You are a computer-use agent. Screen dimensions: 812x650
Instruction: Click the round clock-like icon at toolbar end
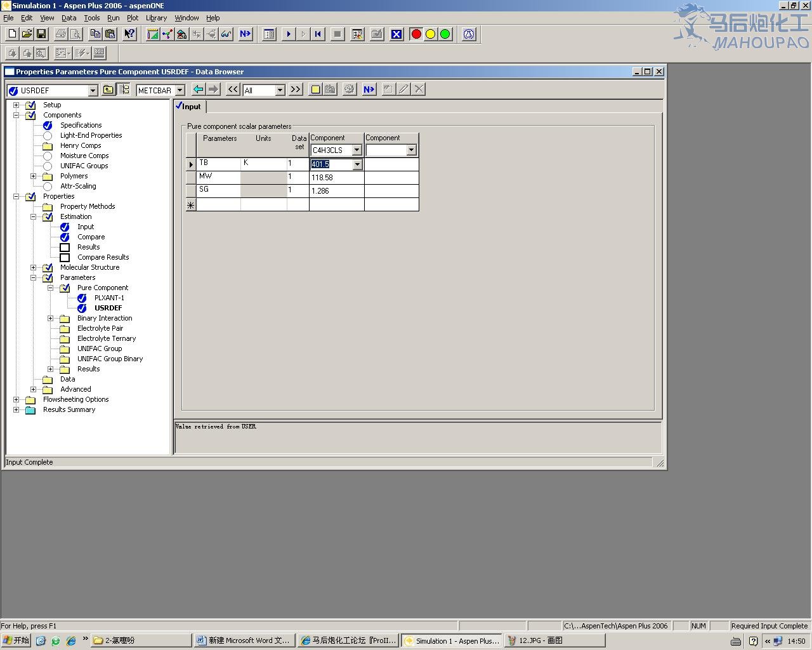pos(469,34)
